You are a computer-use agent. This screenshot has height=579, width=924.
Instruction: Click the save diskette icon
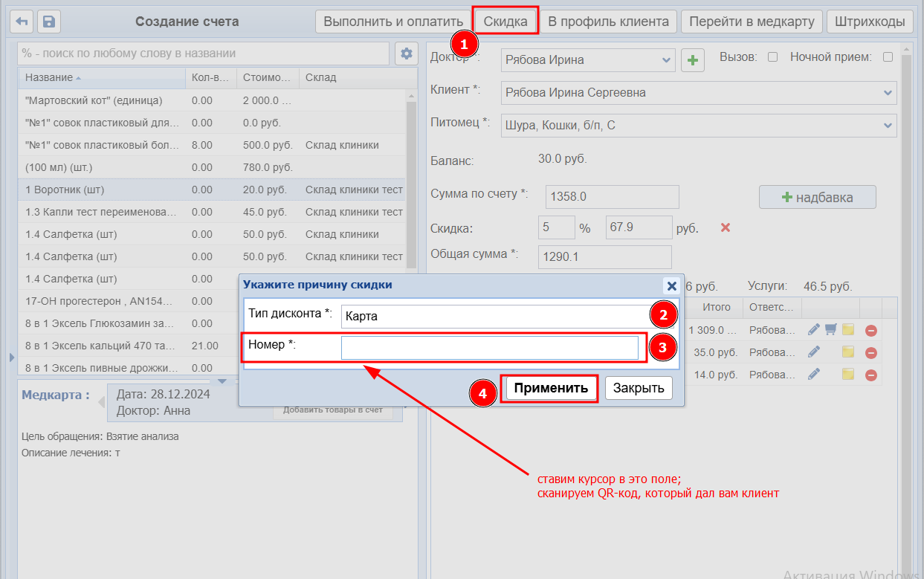(49, 22)
